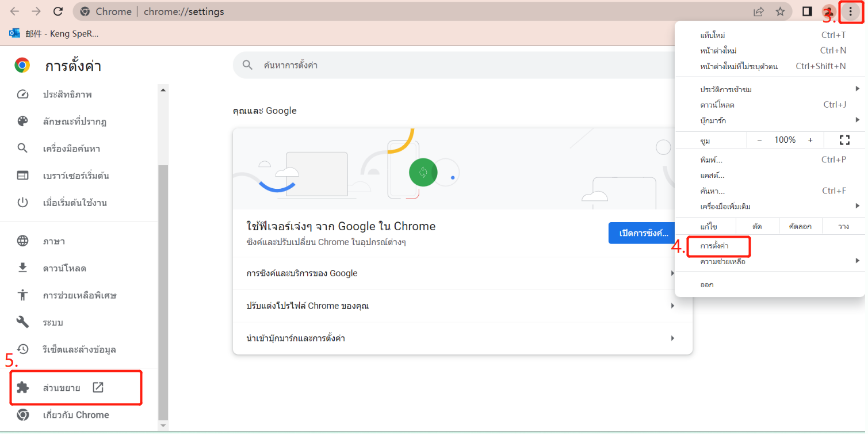Viewport: 868px width, 434px height.
Task: Expand เครื่องมือเพิ่มเติม submenu
Action: (x=770, y=206)
